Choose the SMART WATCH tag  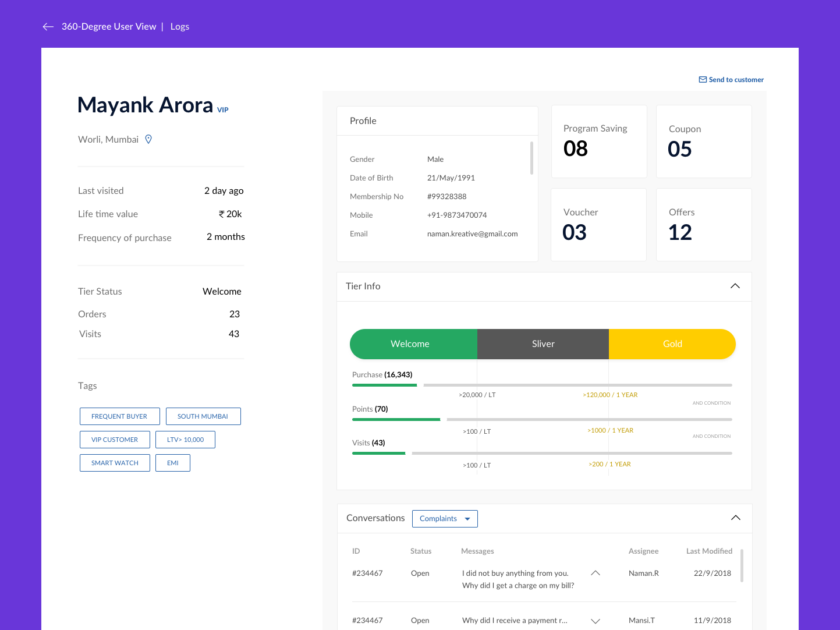pos(115,463)
